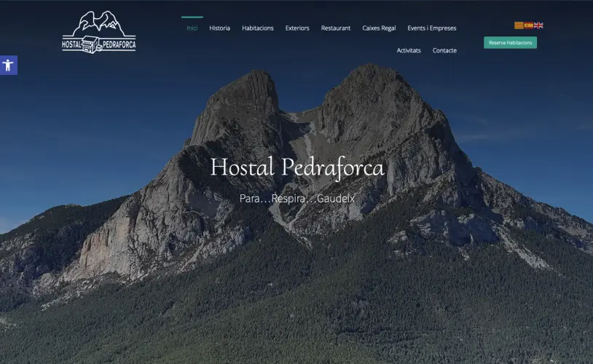The height and width of the screenshot is (364, 593).
Task: Go to Habitacions in the navigation
Action: 258,28
